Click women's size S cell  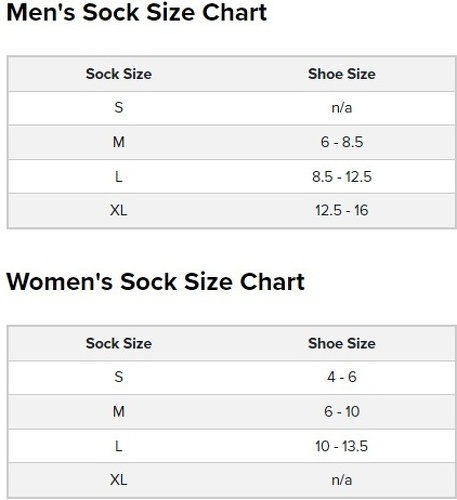(119, 377)
